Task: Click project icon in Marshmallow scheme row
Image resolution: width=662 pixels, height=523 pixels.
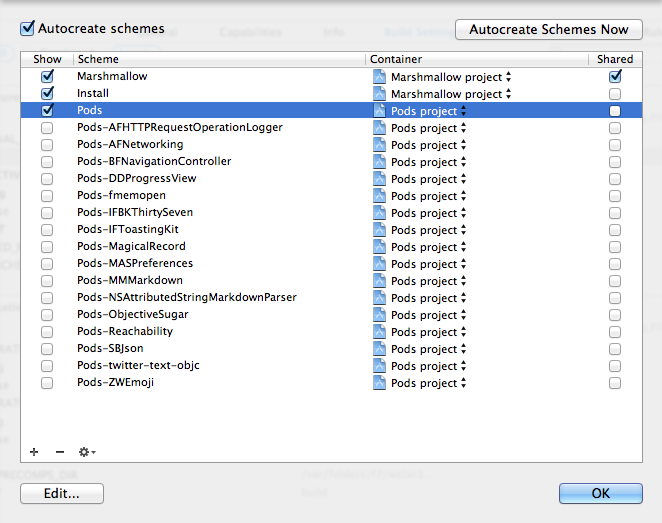Action: 379,77
